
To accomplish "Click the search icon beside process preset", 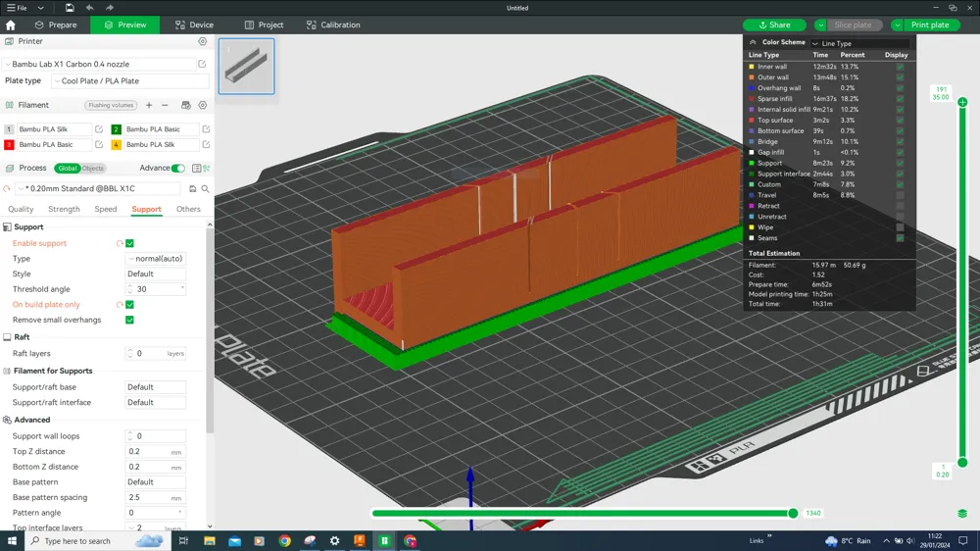I will coord(205,189).
